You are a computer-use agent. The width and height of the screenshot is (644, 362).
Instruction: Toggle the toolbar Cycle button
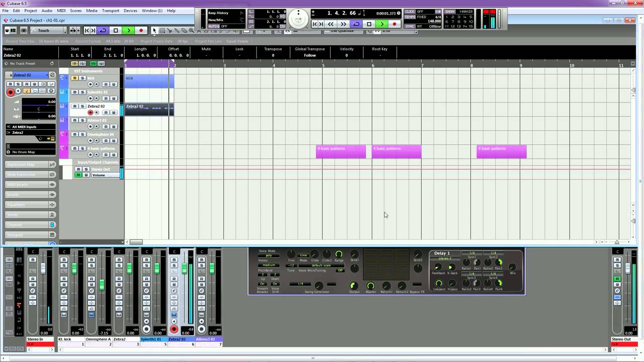[103, 31]
